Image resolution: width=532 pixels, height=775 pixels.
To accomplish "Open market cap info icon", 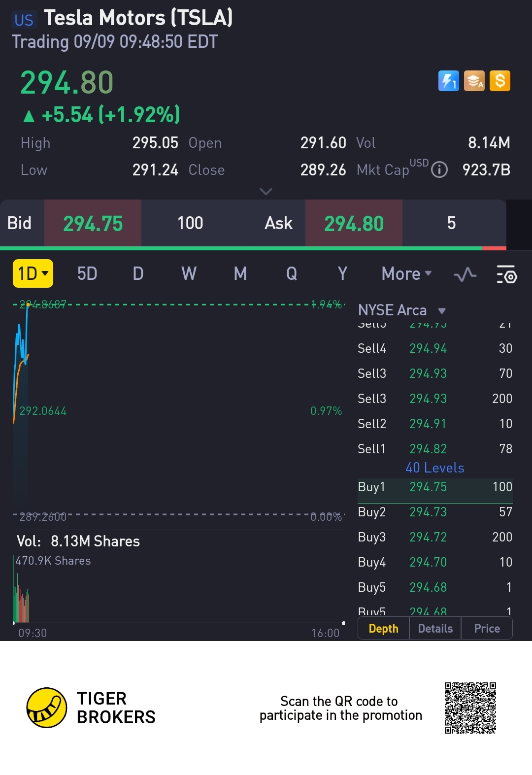I will click(x=439, y=170).
